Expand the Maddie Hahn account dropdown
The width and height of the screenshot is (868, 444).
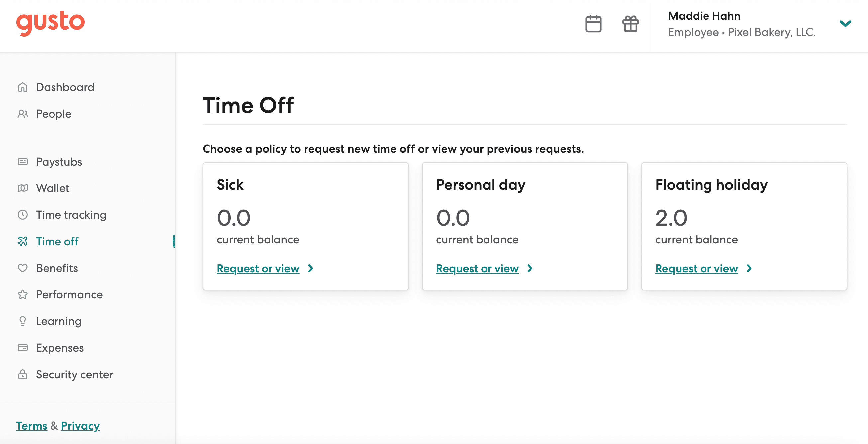[x=845, y=24]
